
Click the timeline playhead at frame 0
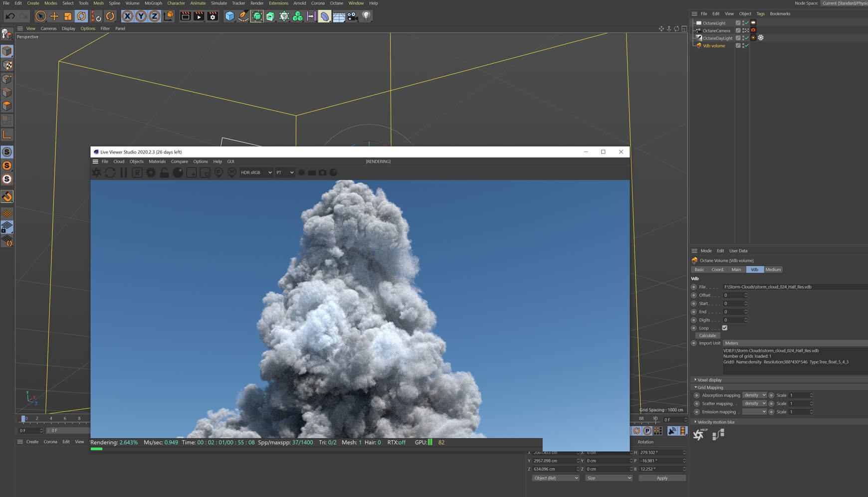coord(23,419)
